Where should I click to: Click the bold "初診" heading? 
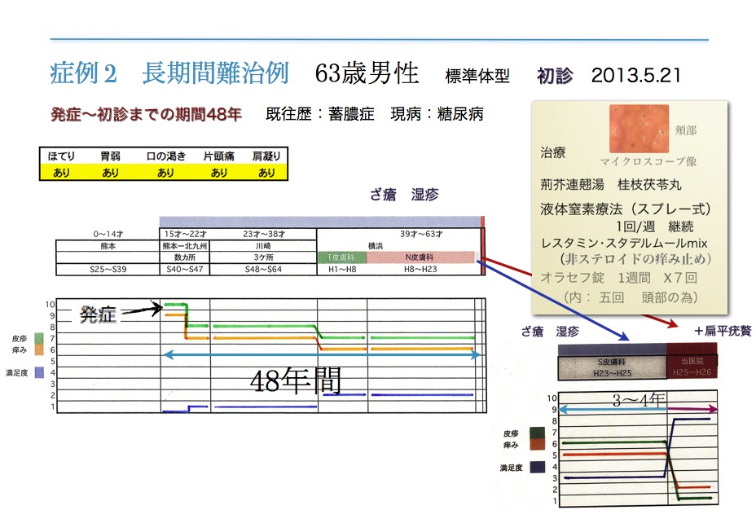point(555,76)
